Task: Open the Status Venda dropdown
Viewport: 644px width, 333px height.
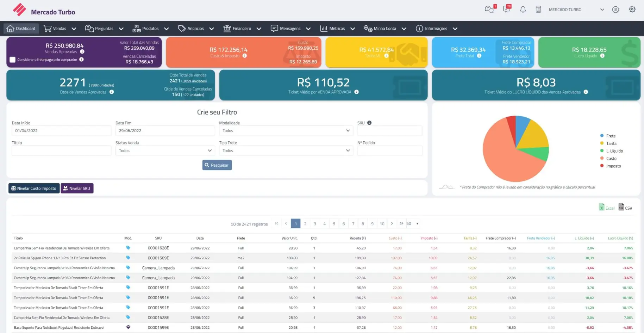Action: pyautogui.click(x=165, y=150)
